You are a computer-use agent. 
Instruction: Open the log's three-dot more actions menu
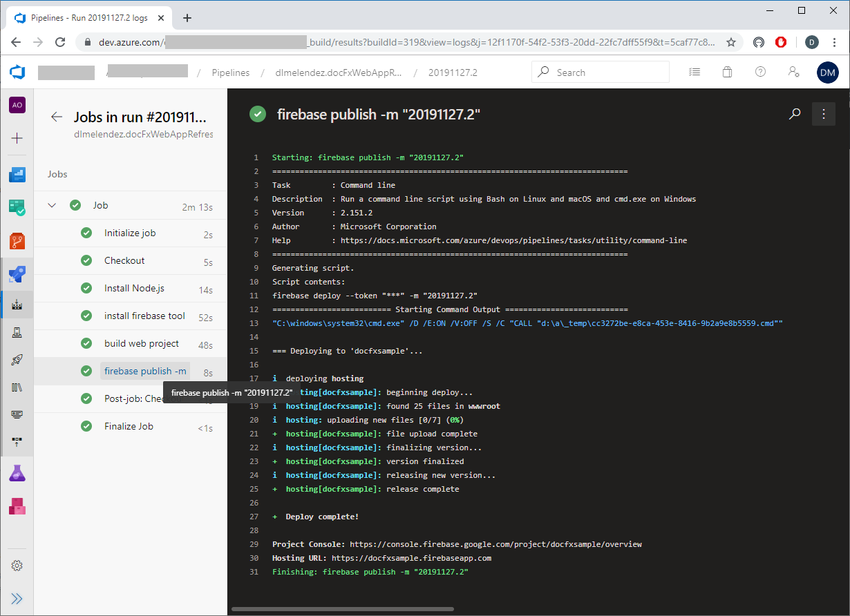click(823, 114)
